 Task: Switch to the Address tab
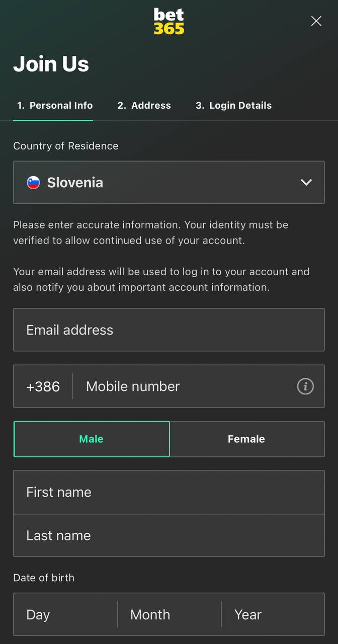[144, 106]
